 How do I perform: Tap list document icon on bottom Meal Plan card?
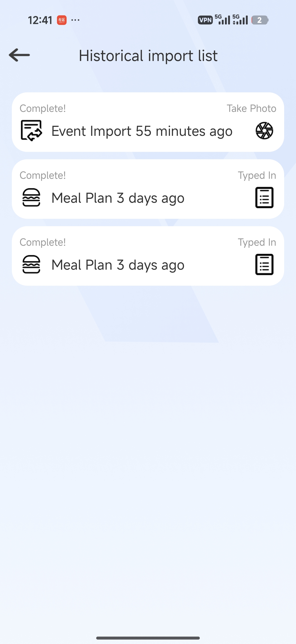[264, 264]
